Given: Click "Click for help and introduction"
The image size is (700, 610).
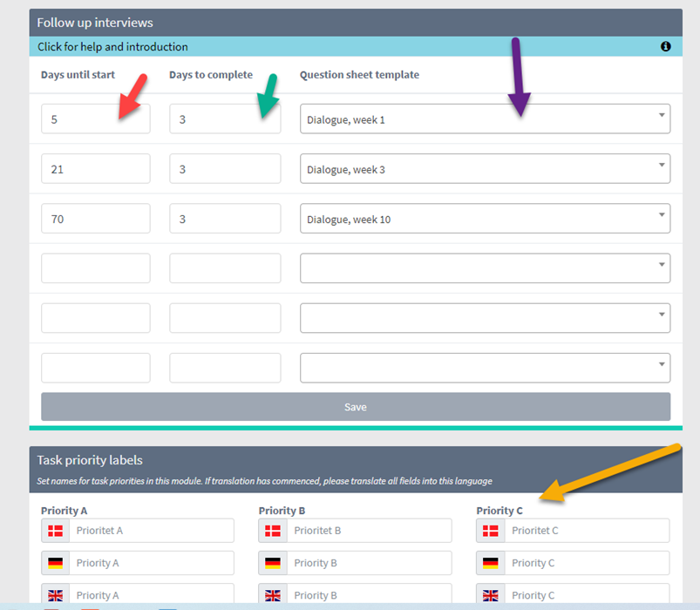Looking at the screenshot, I should [x=114, y=46].
